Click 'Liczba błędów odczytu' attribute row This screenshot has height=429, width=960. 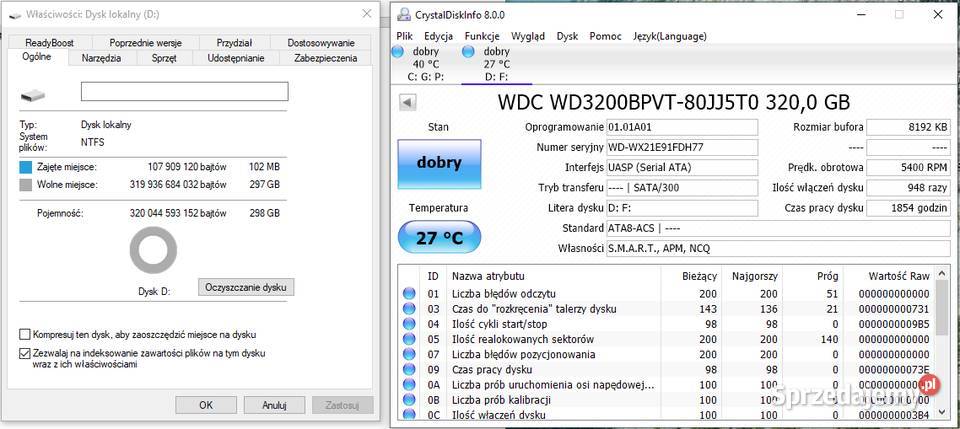click(x=667, y=294)
